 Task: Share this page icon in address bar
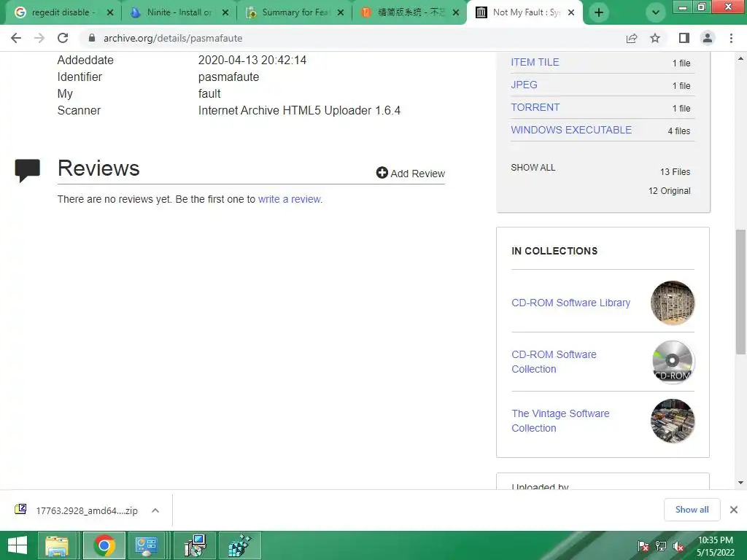(632, 38)
